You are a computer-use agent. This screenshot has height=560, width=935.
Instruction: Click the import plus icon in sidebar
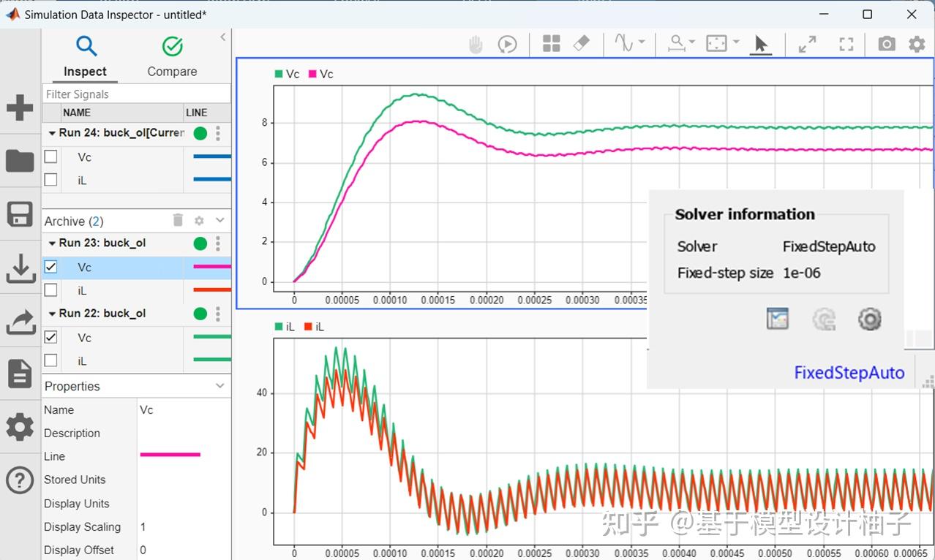(20, 108)
